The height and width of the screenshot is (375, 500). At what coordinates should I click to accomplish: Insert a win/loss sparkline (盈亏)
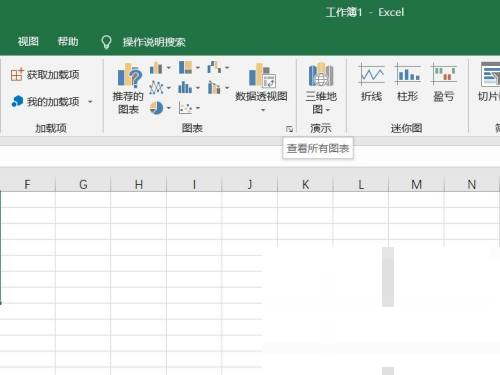coord(444,83)
